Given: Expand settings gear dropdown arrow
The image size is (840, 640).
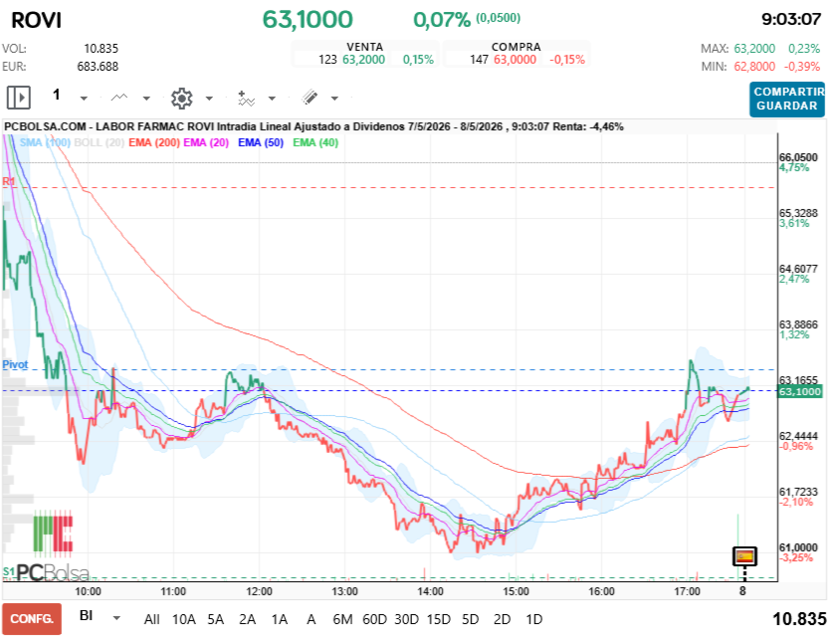Looking at the screenshot, I should point(209,99).
